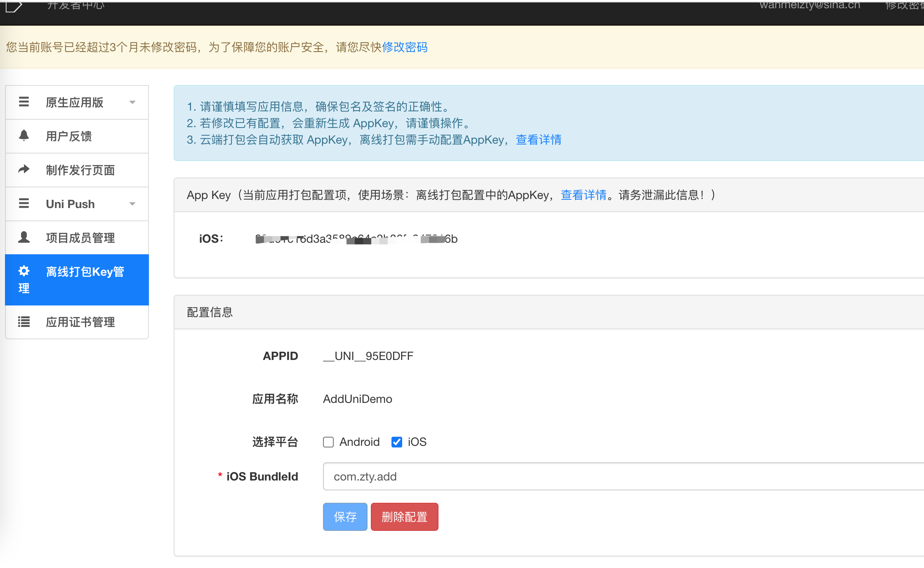
Task: Expand the Uni Push dropdown arrow
Action: pos(132,204)
